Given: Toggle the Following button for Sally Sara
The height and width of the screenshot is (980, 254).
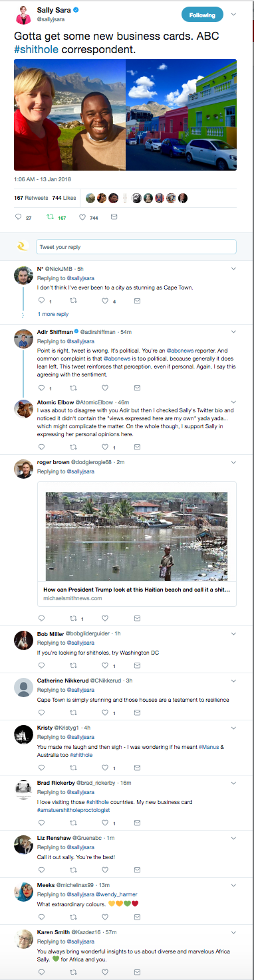Looking at the screenshot, I should pyautogui.click(x=202, y=15).
